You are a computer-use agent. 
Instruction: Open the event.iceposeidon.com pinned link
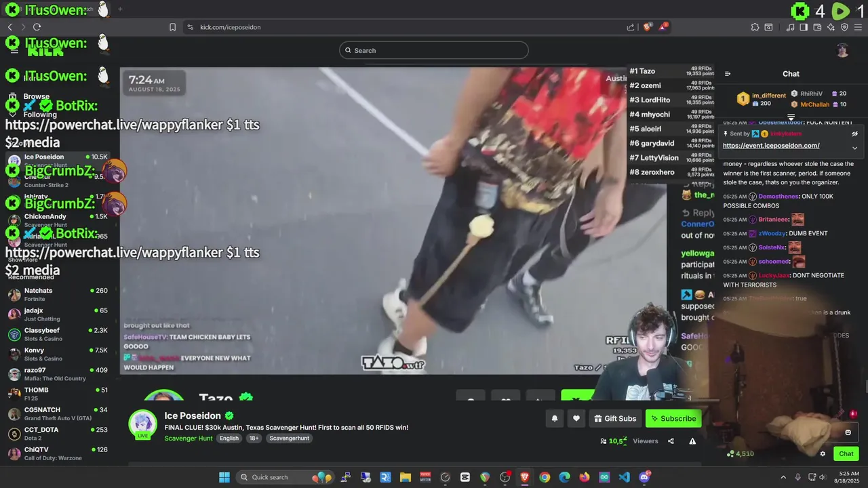pos(771,146)
